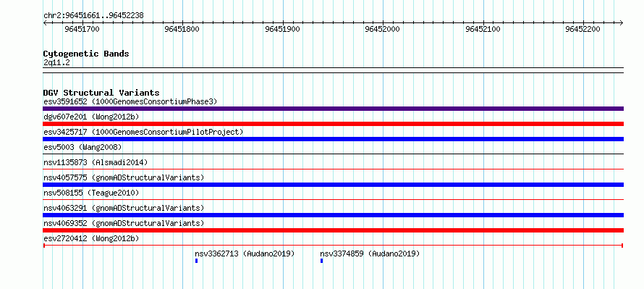
Task: Click the 96452000 ruler position
Action: point(382,29)
